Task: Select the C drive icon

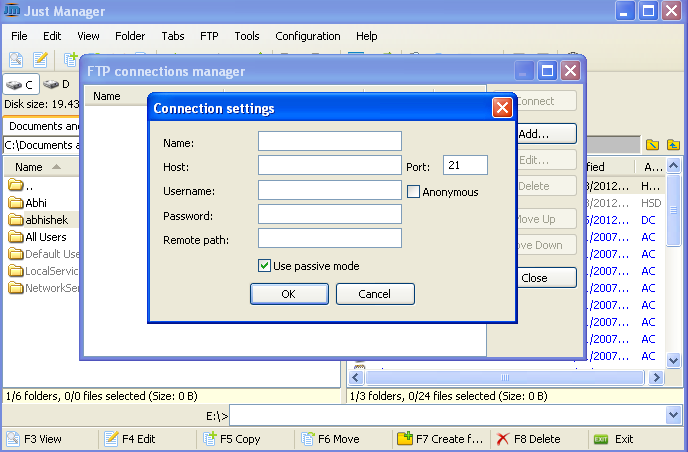Action: [x=20, y=85]
